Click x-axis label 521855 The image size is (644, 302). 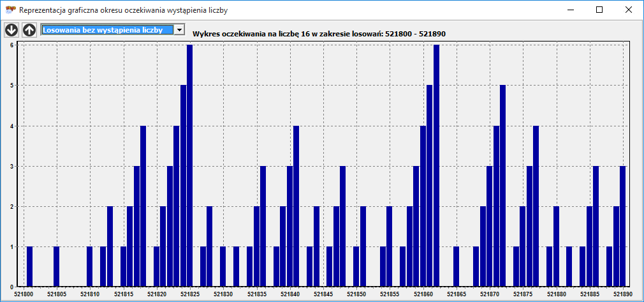point(390,294)
